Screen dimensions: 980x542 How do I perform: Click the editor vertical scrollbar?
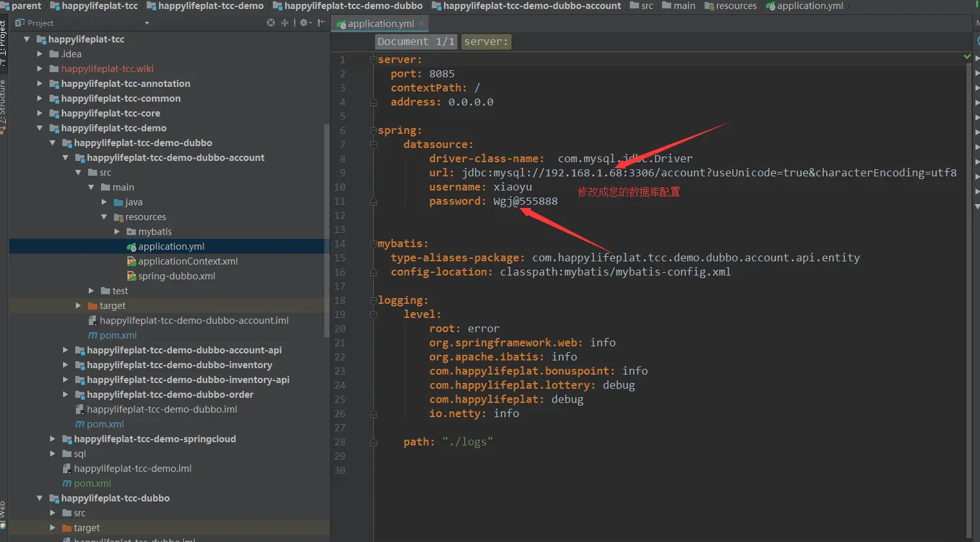point(969,299)
